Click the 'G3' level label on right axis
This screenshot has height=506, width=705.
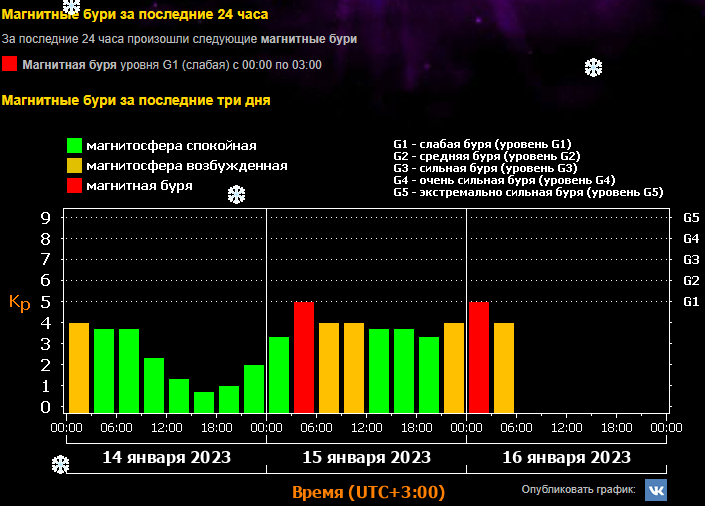pos(691,260)
